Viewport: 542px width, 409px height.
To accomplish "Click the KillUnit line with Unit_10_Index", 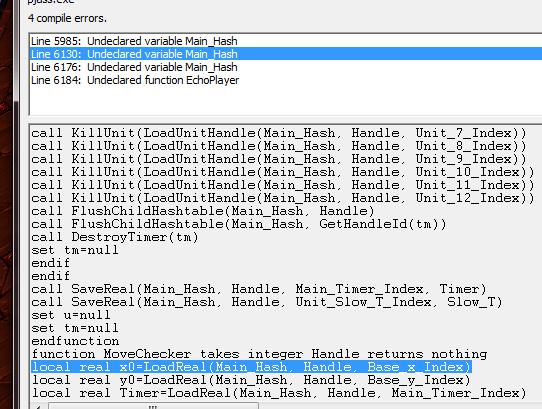I will pos(283,172).
